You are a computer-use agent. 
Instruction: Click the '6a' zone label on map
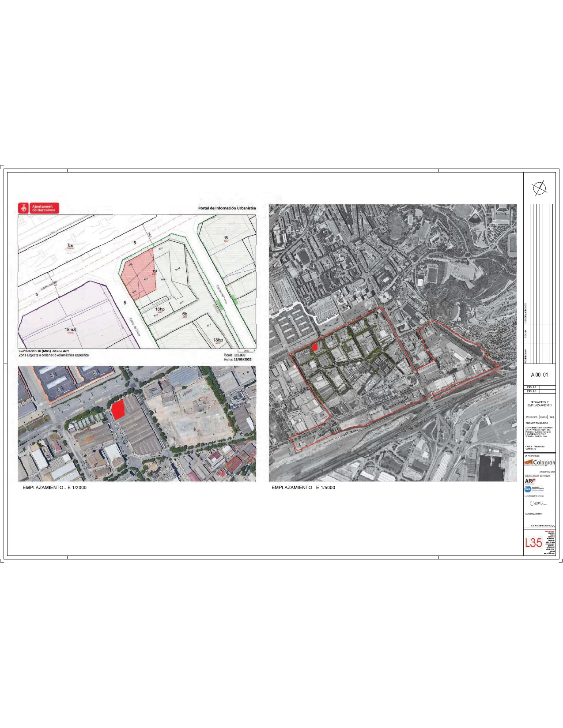(x=70, y=245)
